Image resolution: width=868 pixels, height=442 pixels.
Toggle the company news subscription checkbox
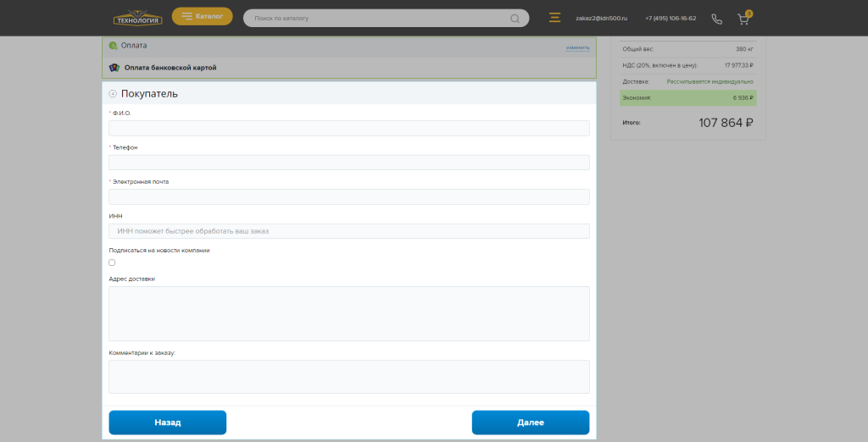[112, 262]
